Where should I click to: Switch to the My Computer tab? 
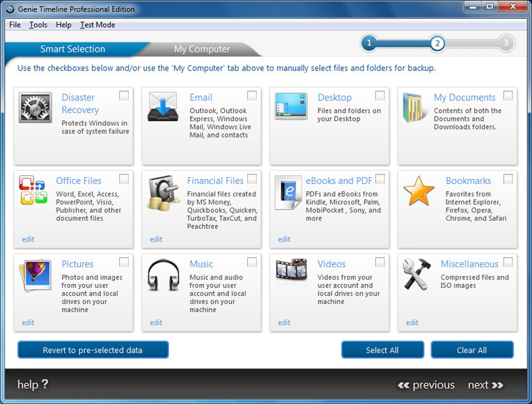[202, 49]
